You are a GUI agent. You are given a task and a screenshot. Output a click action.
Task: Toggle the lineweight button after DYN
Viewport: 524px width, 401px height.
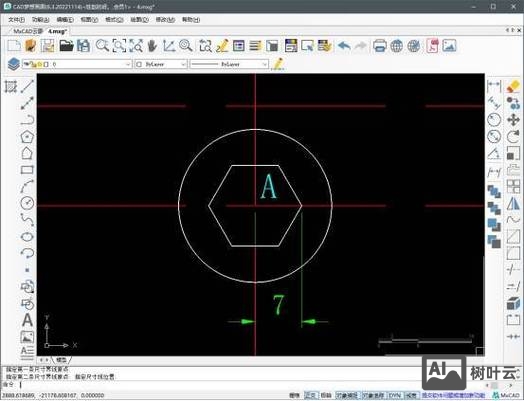pos(411,395)
